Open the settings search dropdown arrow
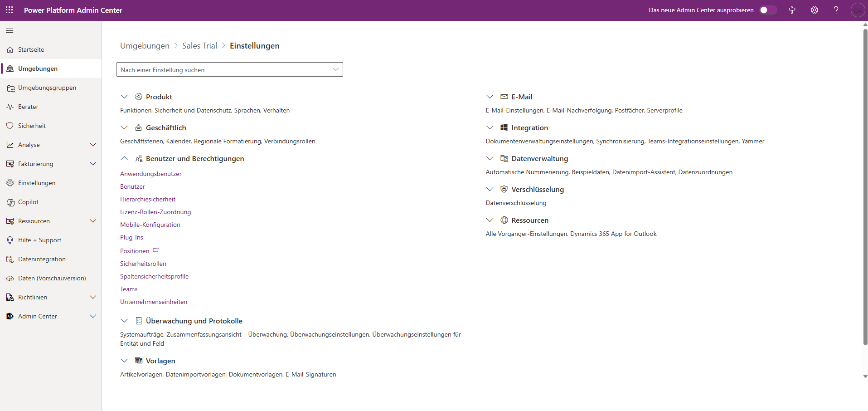This screenshot has height=411, width=868. [x=335, y=69]
